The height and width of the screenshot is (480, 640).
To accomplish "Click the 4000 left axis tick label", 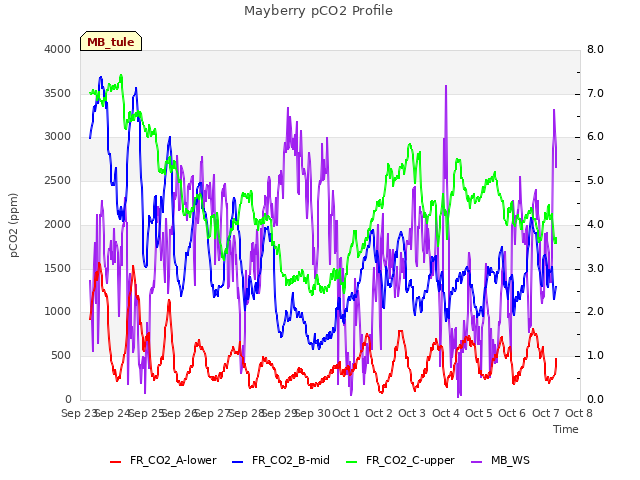I will [x=58, y=49].
